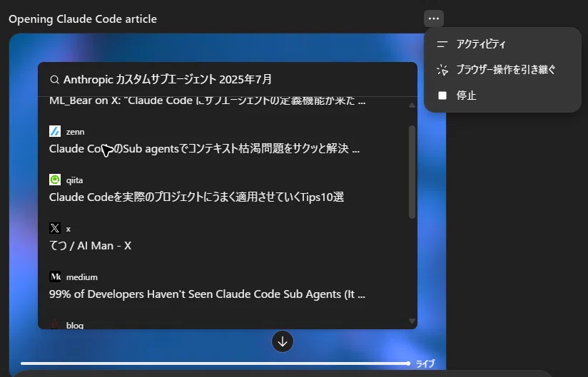Click the ライブ label
This screenshot has height=377, width=588.
[x=425, y=363]
